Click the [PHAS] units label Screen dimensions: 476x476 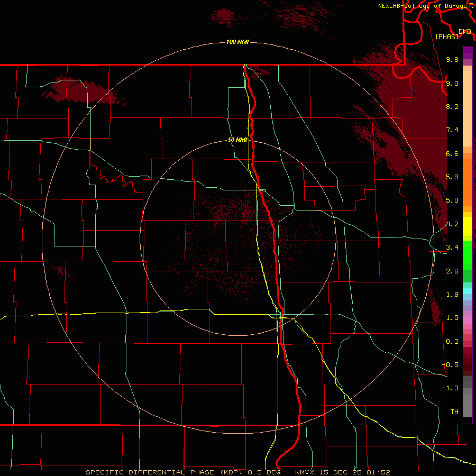(x=447, y=36)
